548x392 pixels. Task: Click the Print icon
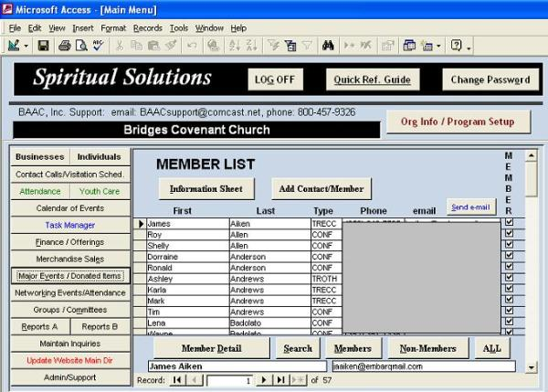pyautogui.click(x=65, y=46)
